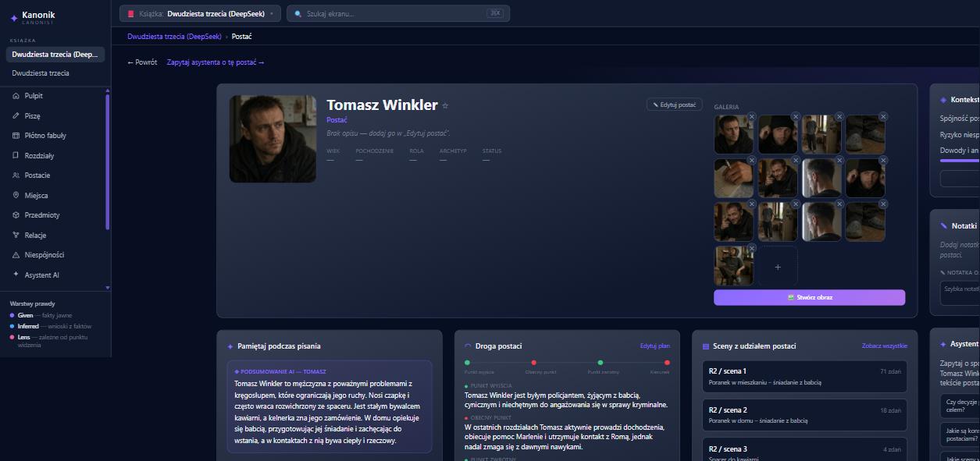980x461 pixels.
Task: Open the Książka book selector dropdown
Action: pyautogui.click(x=200, y=13)
